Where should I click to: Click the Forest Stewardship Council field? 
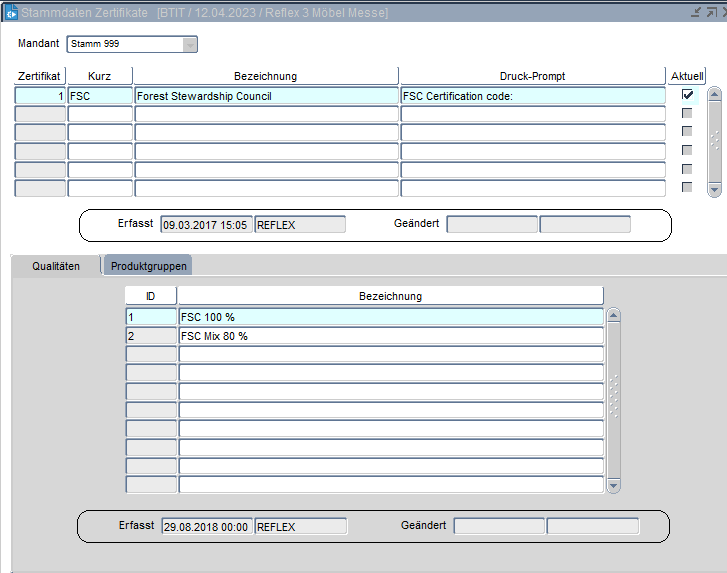pyautogui.click(x=266, y=96)
